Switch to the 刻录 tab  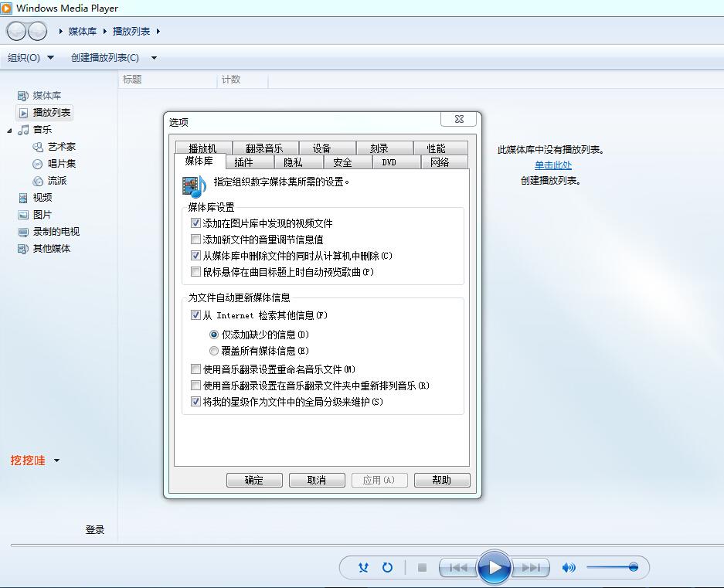(x=384, y=148)
